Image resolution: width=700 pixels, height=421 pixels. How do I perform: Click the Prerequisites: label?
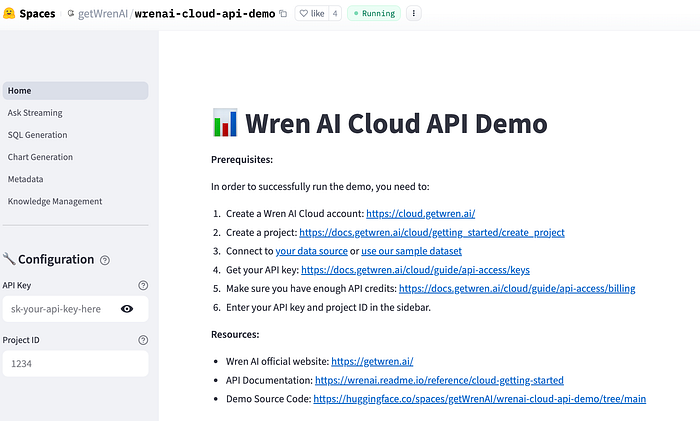pos(242,160)
